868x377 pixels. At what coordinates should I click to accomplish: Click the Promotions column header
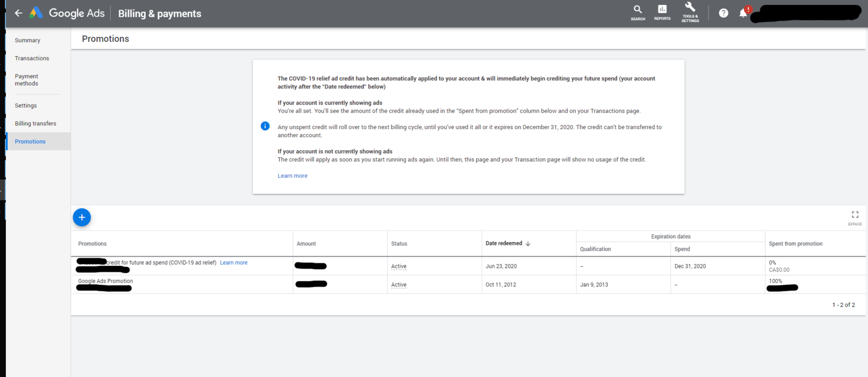pos(92,244)
